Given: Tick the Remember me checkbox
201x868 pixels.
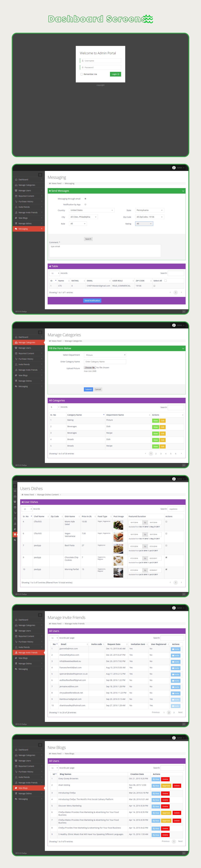Looking at the screenshot, I should tap(82, 74).
